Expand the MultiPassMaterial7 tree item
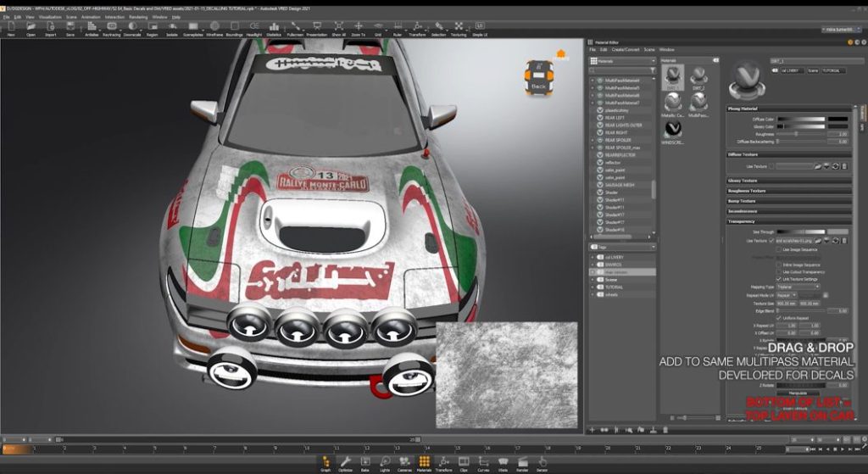The width and height of the screenshot is (868, 474). [x=593, y=103]
